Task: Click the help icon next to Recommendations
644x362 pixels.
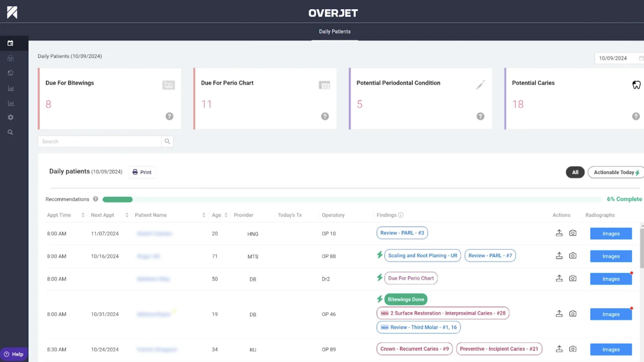Action: pyautogui.click(x=95, y=199)
